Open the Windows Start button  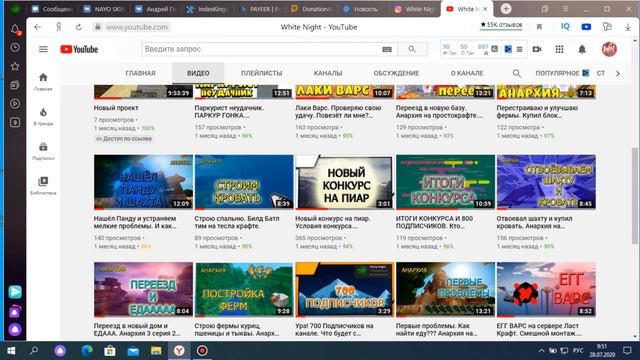[x=11, y=351]
